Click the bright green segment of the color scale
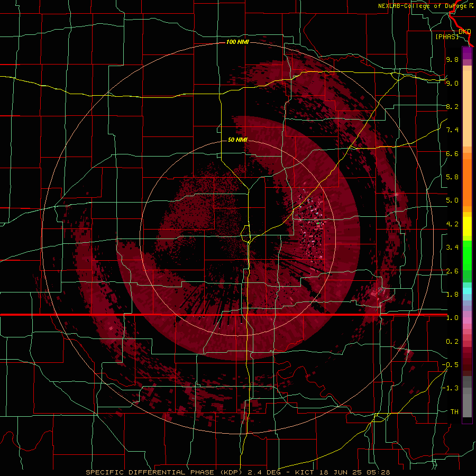The image size is (476, 476). [467, 255]
